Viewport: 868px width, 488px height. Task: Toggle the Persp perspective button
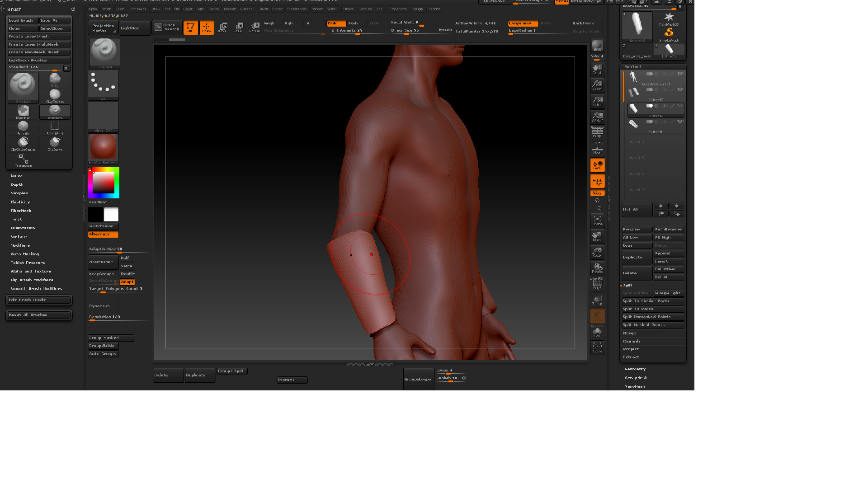coord(597,132)
